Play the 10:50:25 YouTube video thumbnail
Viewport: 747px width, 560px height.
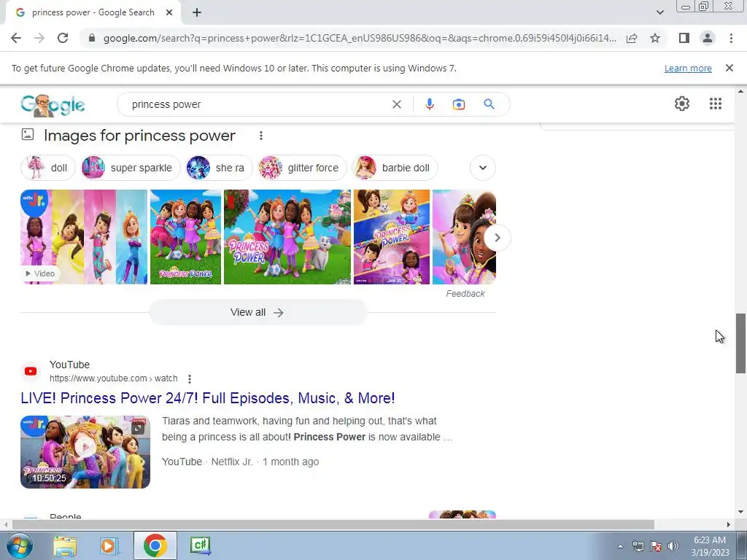pos(85,452)
